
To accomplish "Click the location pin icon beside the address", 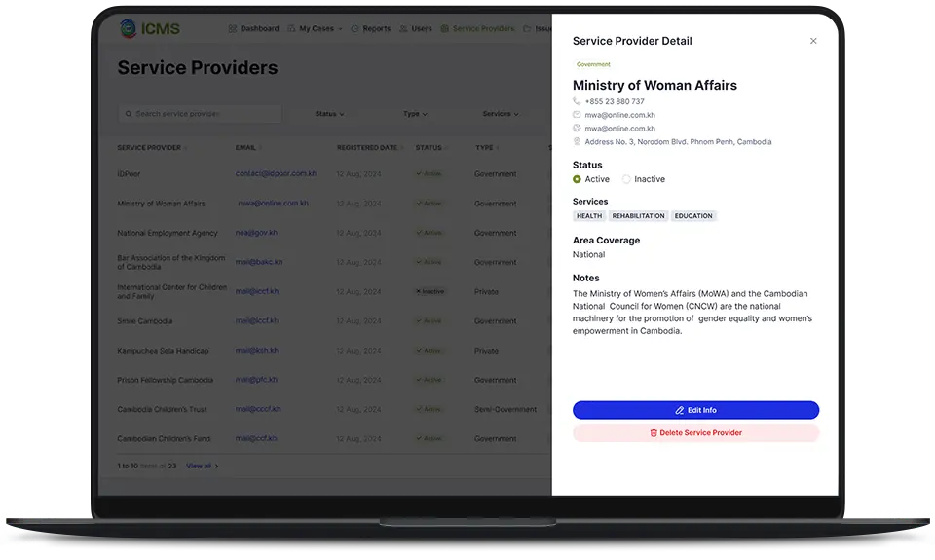I will (x=577, y=142).
